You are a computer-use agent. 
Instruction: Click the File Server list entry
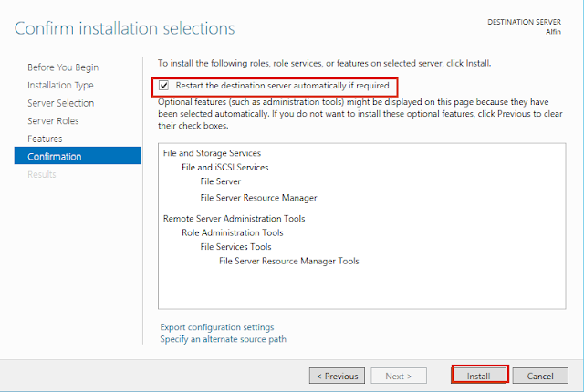coord(220,181)
